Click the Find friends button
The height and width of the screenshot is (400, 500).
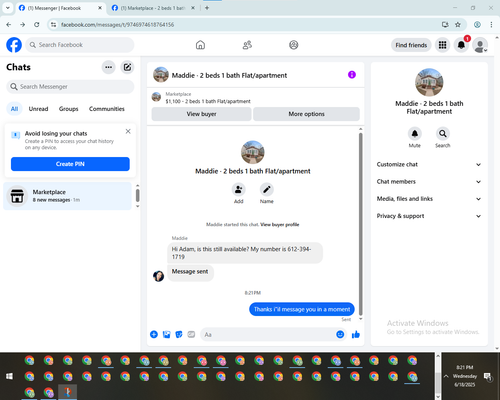pos(411,45)
